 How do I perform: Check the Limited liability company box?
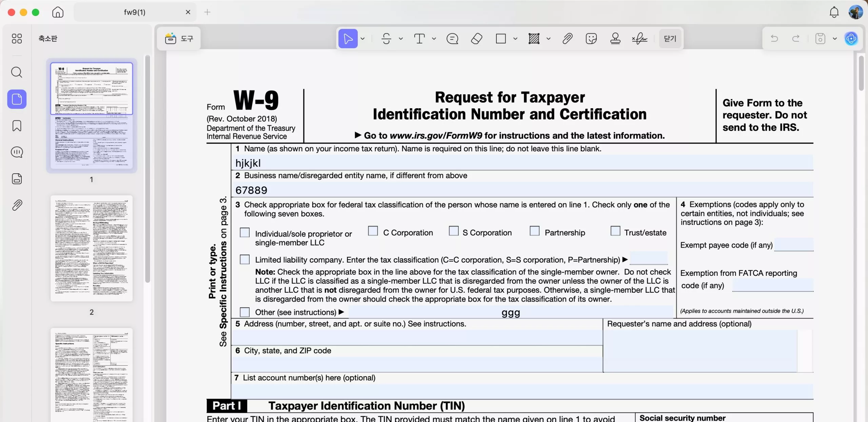(244, 260)
